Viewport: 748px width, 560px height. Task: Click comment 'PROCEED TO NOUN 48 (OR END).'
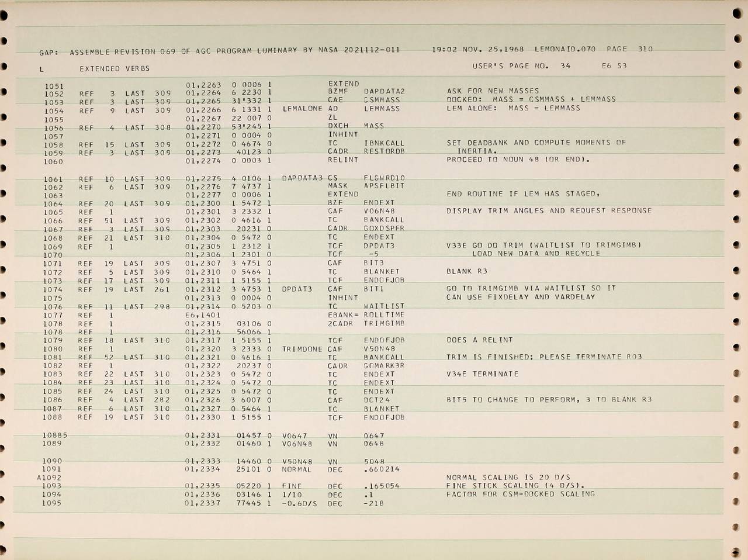(518, 160)
